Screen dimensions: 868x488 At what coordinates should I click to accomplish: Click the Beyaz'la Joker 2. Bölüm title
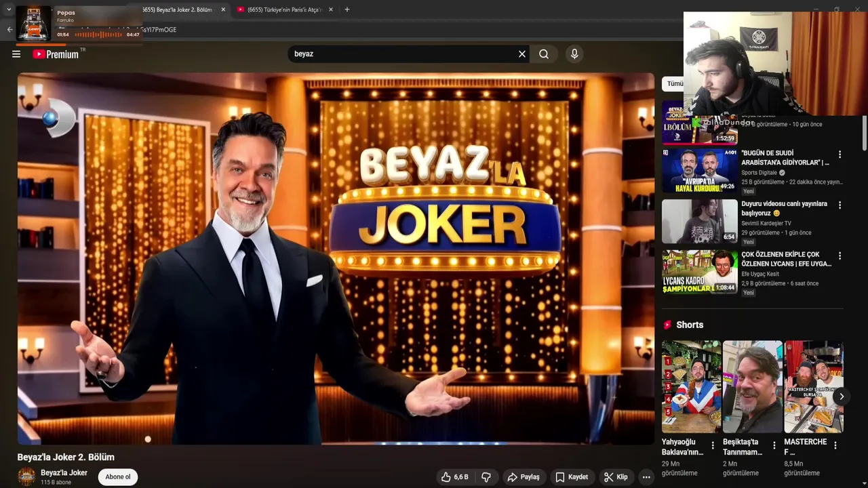tap(66, 457)
